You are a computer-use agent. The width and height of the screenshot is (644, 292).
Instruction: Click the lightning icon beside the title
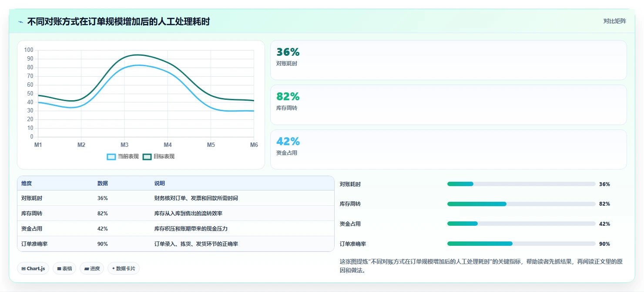pyautogui.click(x=20, y=22)
